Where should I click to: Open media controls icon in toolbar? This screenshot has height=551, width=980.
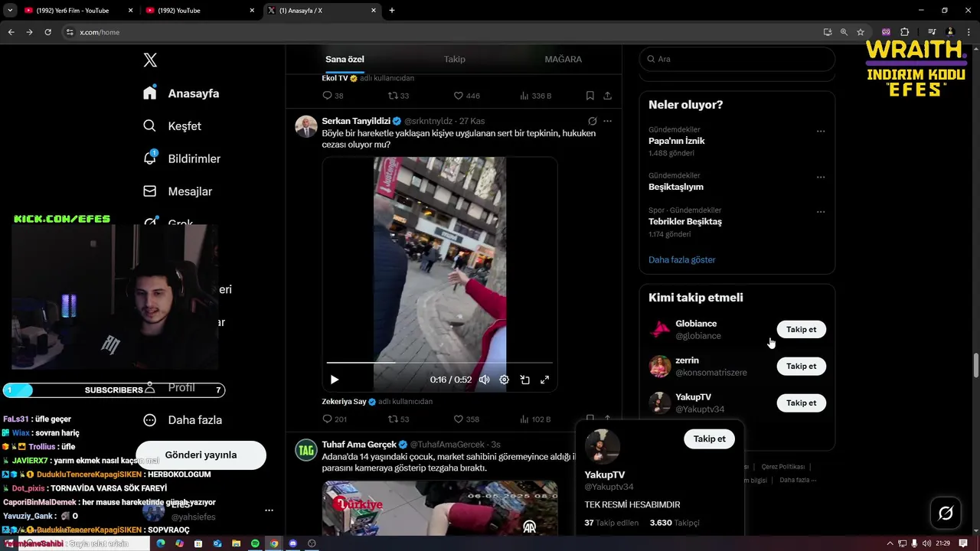(932, 32)
